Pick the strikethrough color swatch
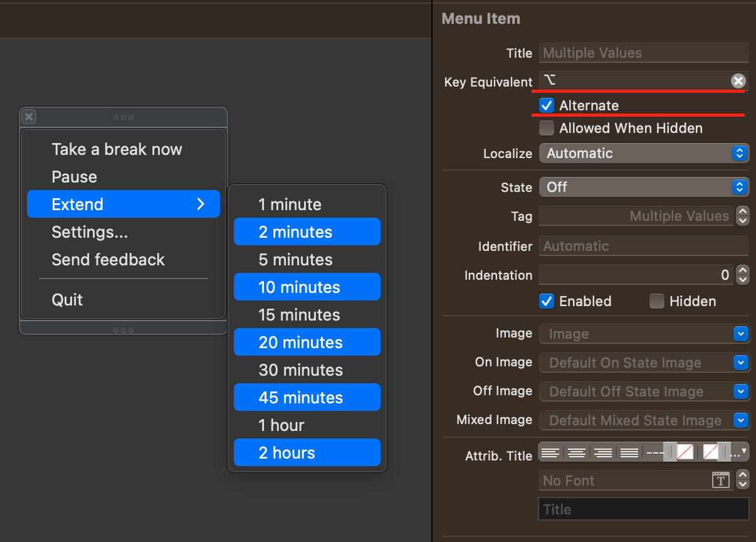The height and width of the screenshot is (542, 756). coord(710,452)
